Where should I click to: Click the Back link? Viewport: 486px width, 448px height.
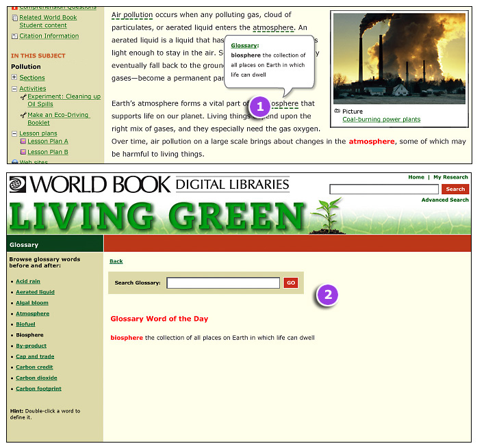coord(116,261)
